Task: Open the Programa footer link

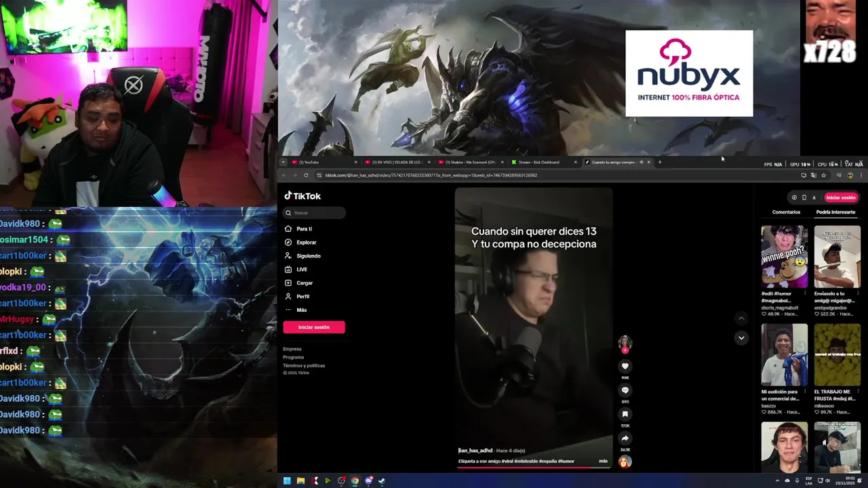Action: point(293,357)
